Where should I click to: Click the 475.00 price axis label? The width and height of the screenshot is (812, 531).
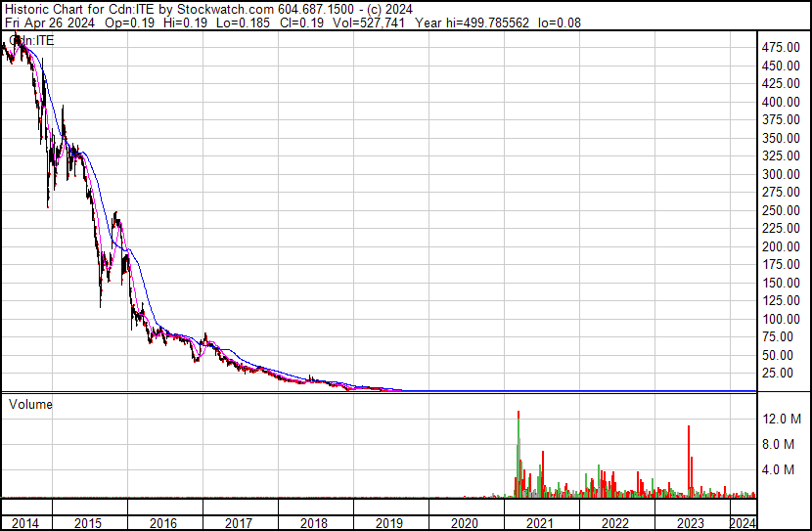tap(784, 47)
